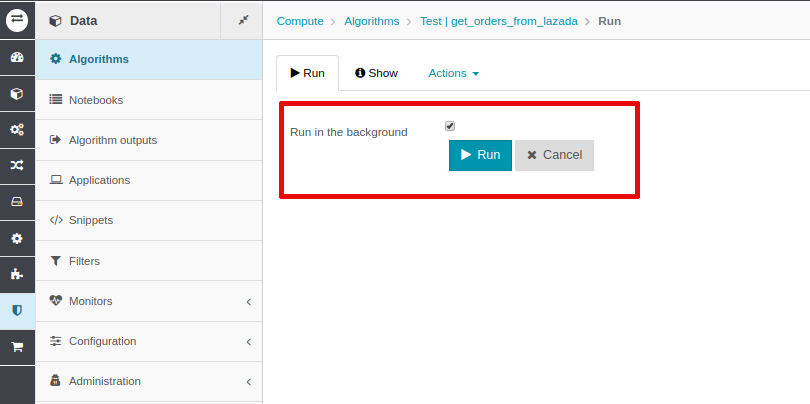This screenshot has width=810, height=404.
Task: Open the Actions dropdown menu
Action: pos(454,73)
